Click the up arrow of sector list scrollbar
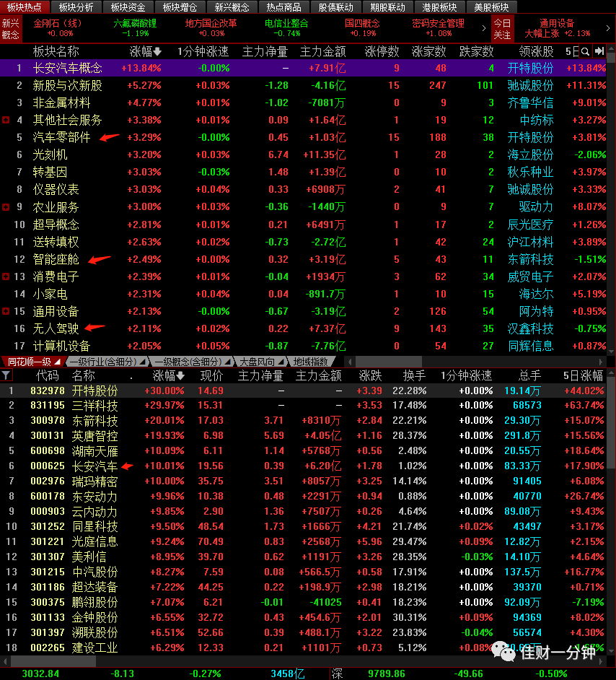Image resolution: width=616 pixels, height=680 pixels. (x=611, y=48)
